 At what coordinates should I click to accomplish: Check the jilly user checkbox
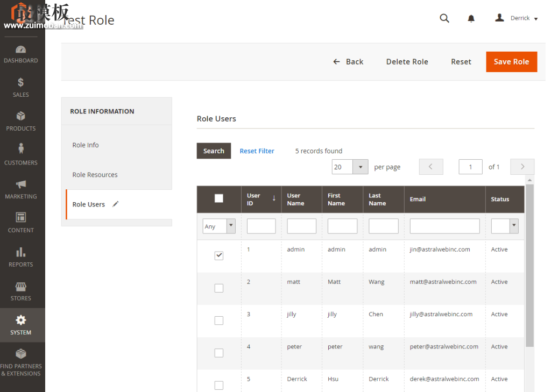coord(219,320)
